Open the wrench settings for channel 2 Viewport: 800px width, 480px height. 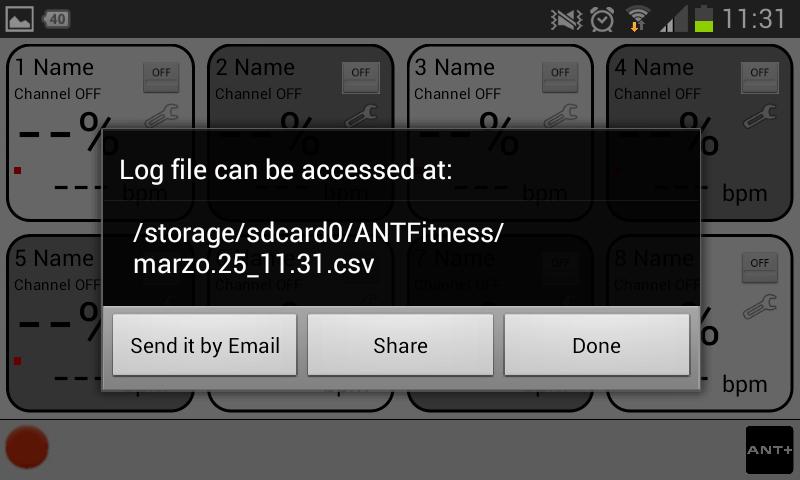pyautogui.click(x=361, y=116)
